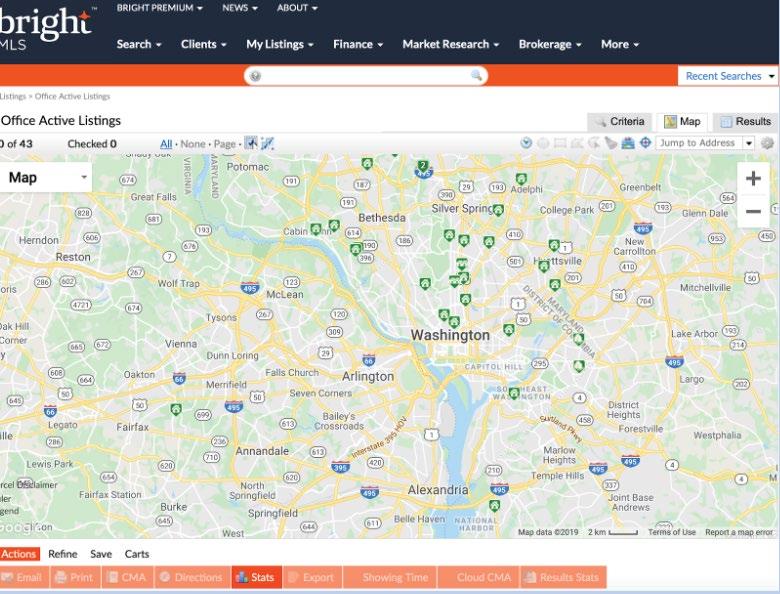The width and height of the screenshot is (780, 594).
Task: Click the Showing Time button
Action: point(390,577)
